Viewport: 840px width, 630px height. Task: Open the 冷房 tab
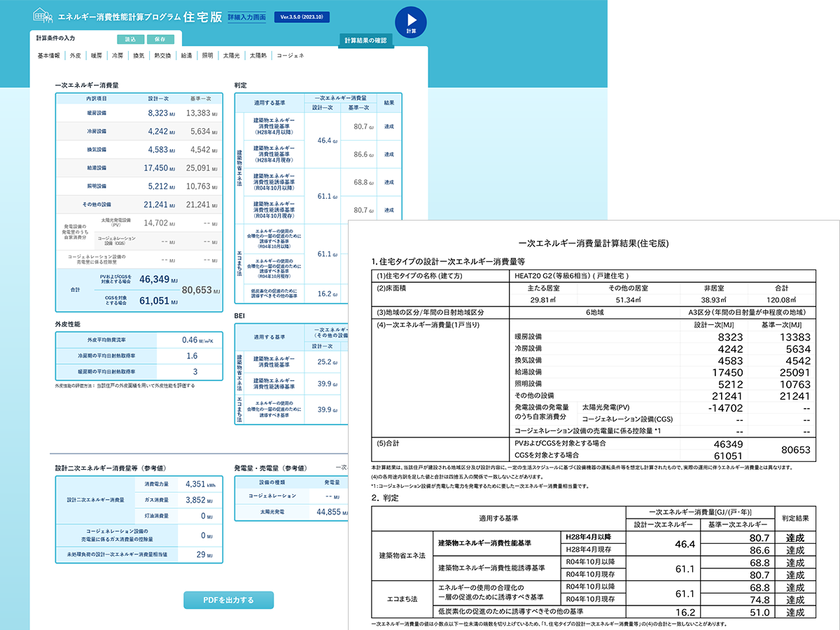[118, 55]
